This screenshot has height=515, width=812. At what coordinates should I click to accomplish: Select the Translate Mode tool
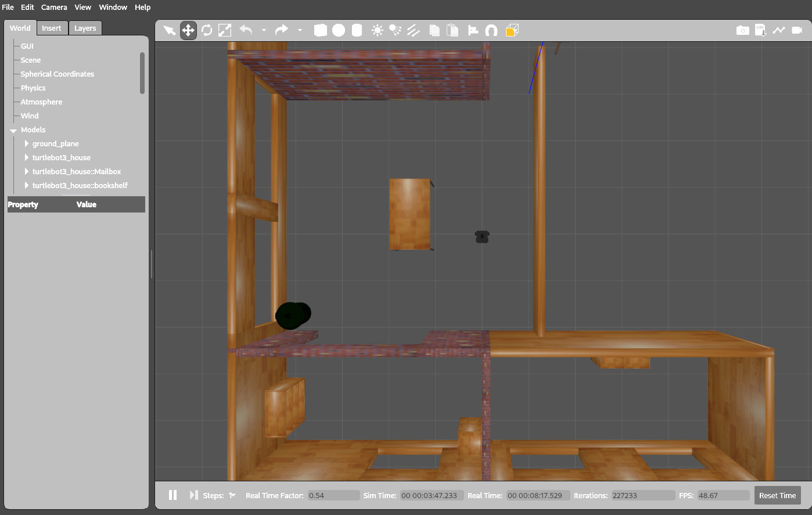point(188,30)
